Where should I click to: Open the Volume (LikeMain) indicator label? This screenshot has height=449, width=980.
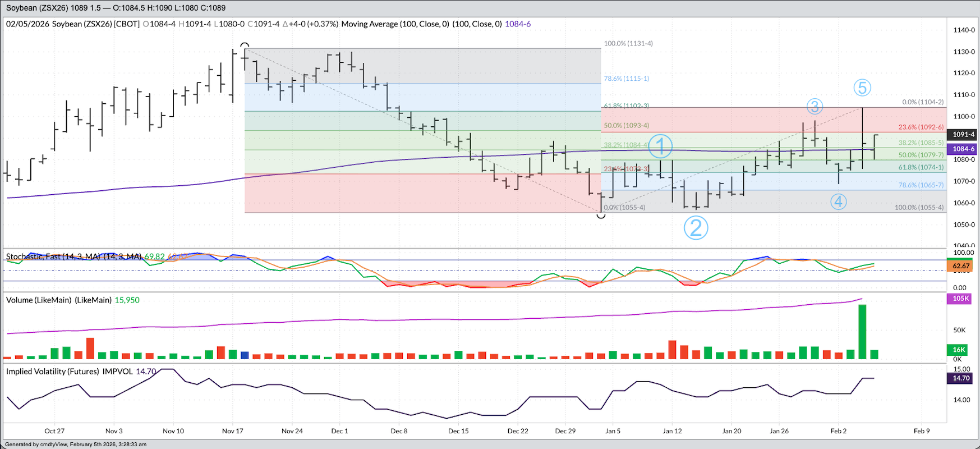point(58,300)
